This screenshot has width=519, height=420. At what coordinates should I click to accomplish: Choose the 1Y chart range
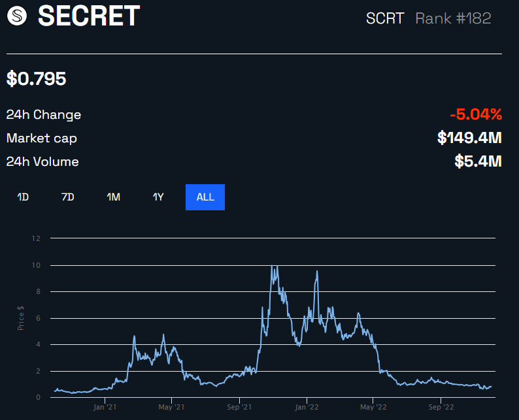click(x=158, y=197)
